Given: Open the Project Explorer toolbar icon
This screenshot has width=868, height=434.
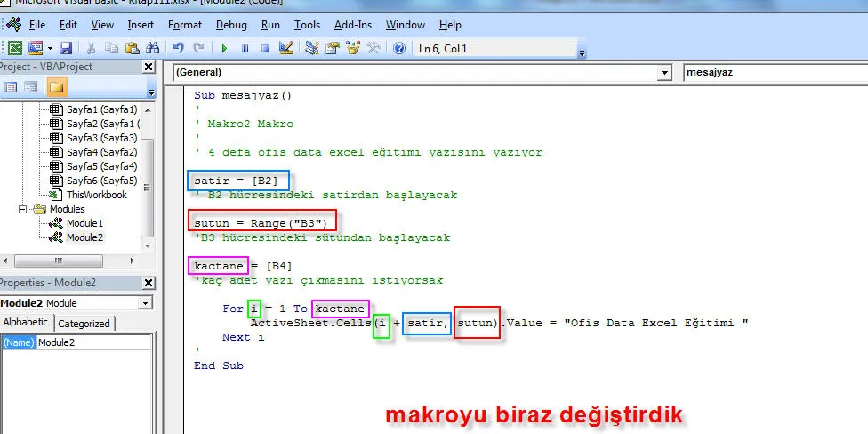Looking at the screenshot, I should (x=312, y=48).
